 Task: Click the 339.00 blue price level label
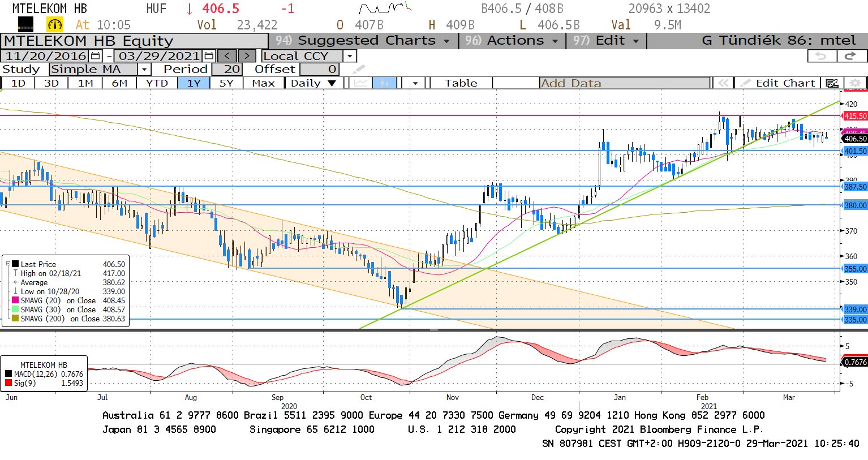coord(855,309)
